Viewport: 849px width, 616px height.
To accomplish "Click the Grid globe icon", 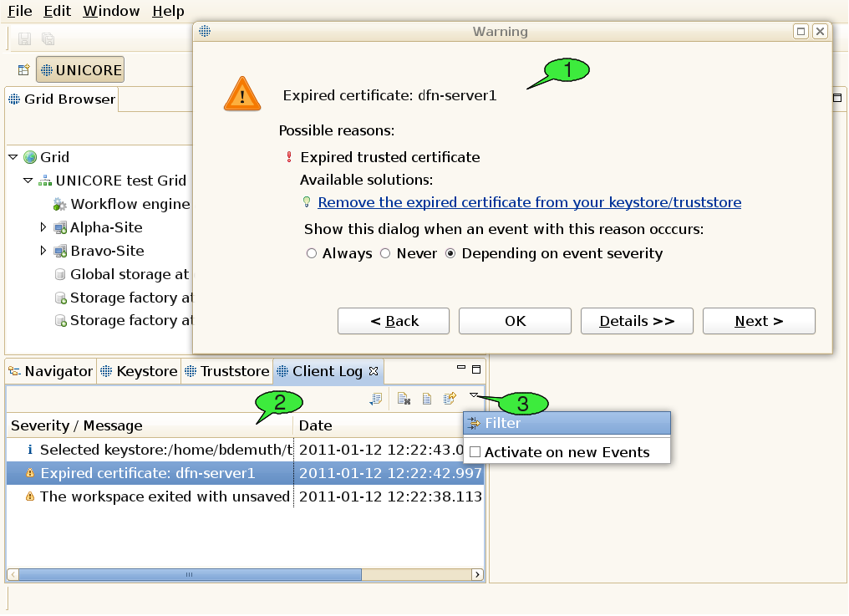I will (30, 157).
